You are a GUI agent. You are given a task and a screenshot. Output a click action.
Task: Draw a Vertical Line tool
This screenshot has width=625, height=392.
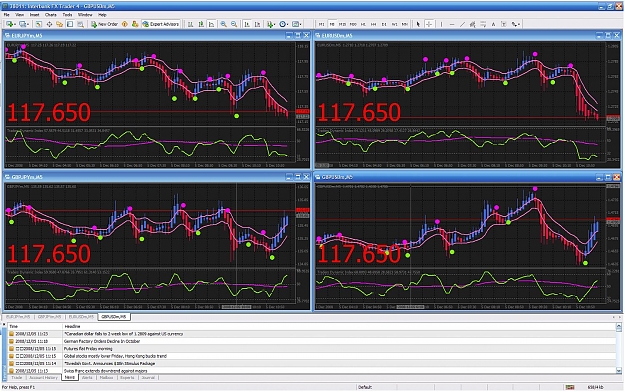(x=441, y=24)
